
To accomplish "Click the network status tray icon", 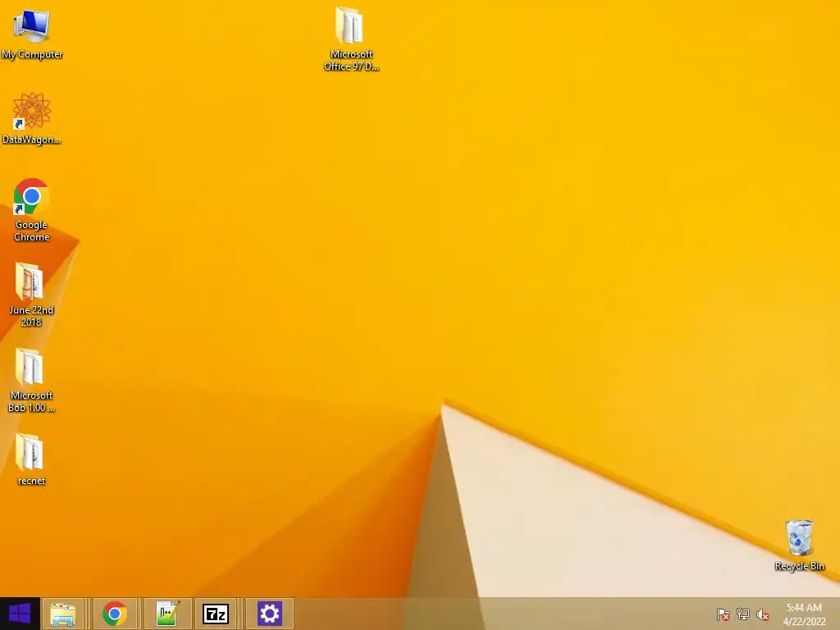I will [x=743, y=614].
